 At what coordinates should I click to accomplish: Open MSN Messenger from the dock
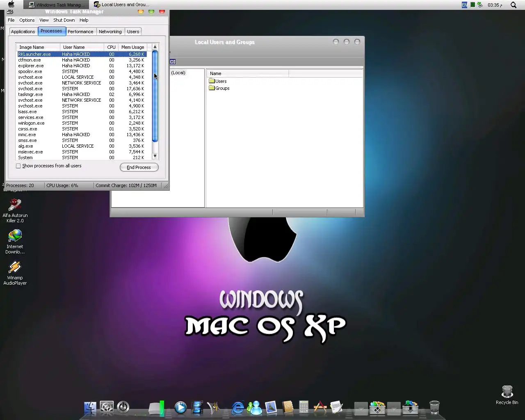pyautogui.click(x=255, y=408)
